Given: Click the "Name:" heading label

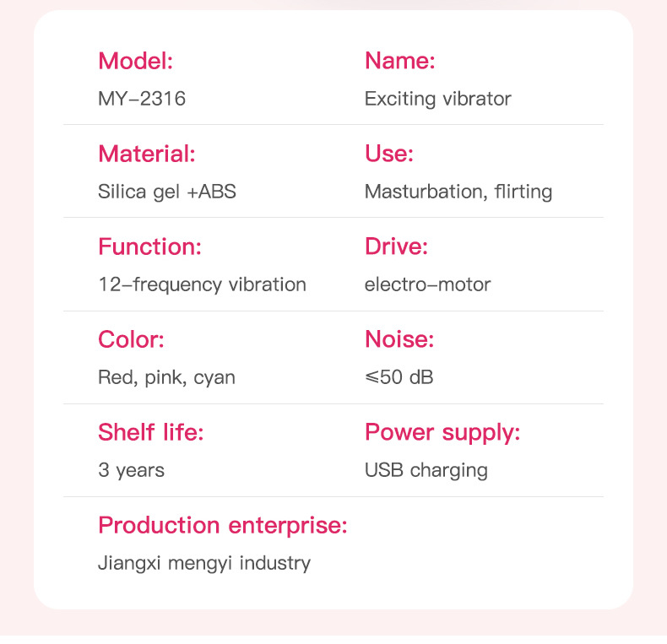Looking at the screenshot, I should pos(399,61).
